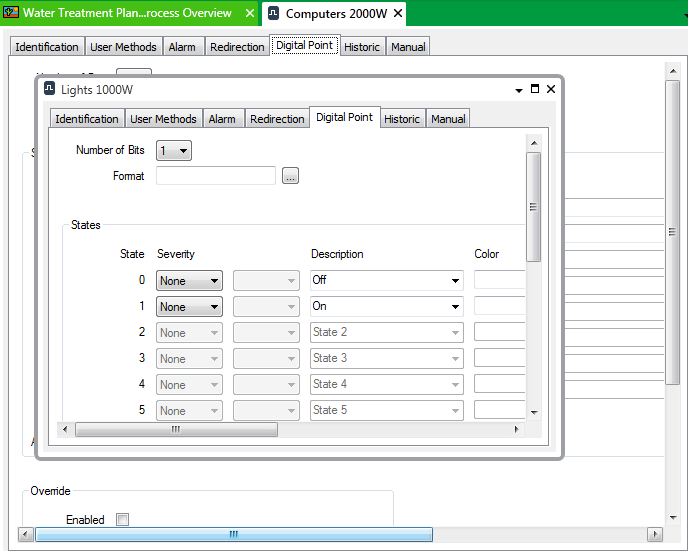Maximize the Lights 1000W window
This screenshot has width=688, height=551.
pos(535,89)
